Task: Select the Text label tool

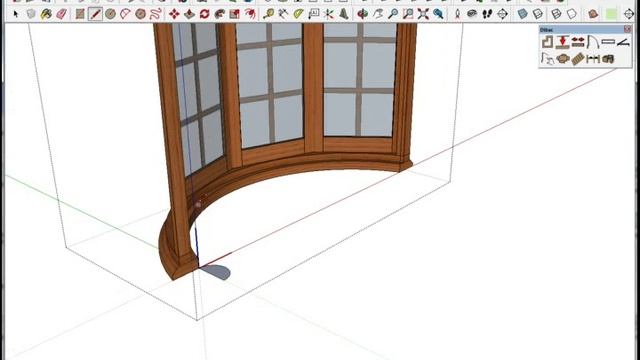Action: (x=313, y=14)
